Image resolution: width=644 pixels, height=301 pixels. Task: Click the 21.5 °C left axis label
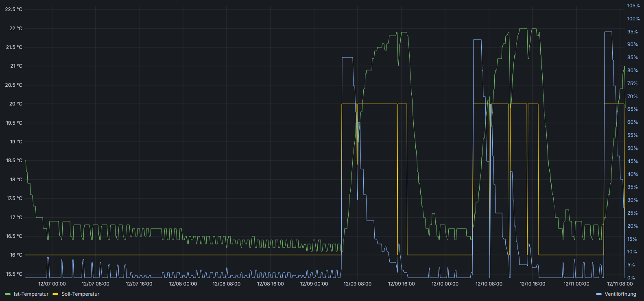coord(14,47)
